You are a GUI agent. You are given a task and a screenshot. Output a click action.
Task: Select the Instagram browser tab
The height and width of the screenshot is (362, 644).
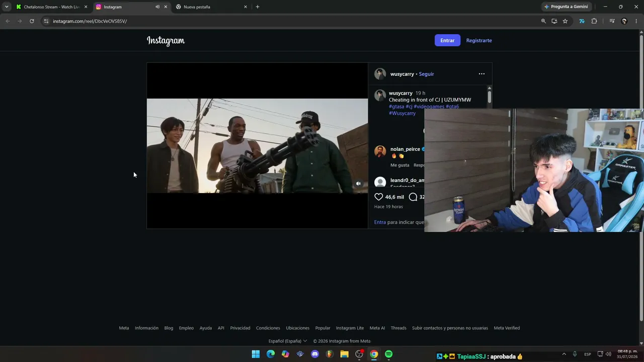coord(132,7)
